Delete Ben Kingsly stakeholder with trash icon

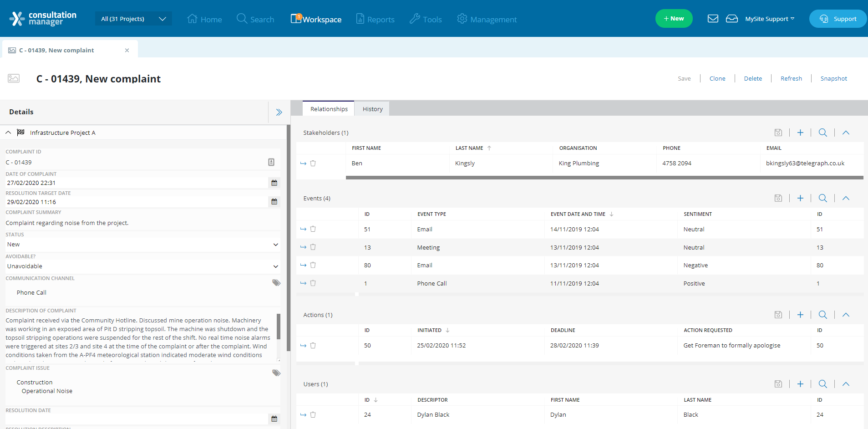pyautogui.click(x=313, y=163)
